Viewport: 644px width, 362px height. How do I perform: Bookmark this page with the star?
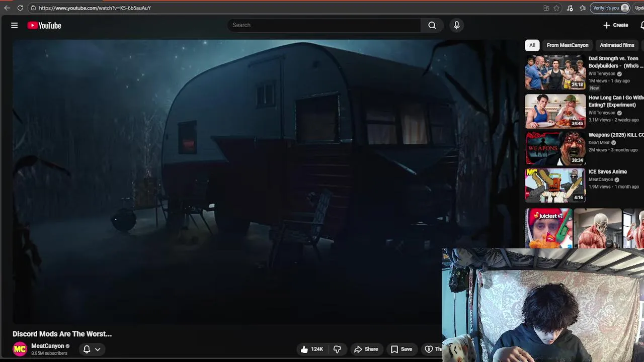click(556, 8)
